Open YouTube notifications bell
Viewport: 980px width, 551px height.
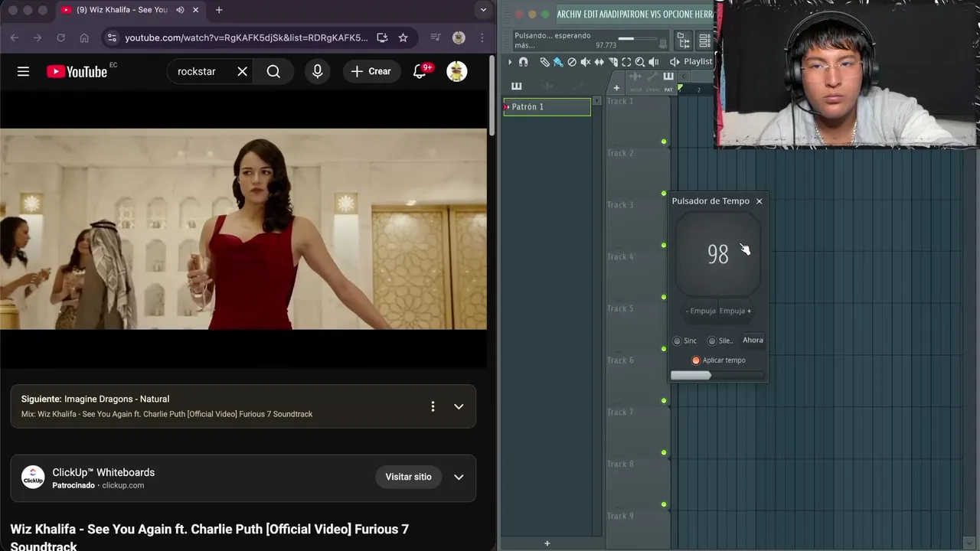[x=420, y=71]
